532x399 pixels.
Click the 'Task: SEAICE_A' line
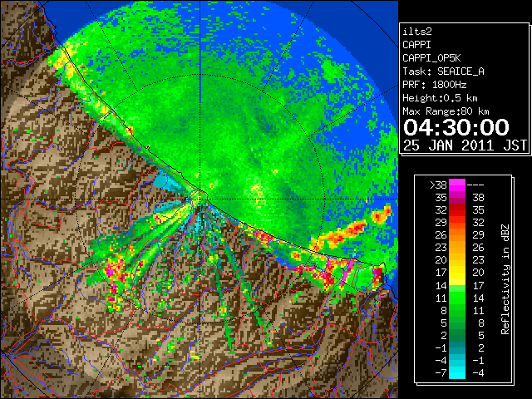tap(443, 71)
